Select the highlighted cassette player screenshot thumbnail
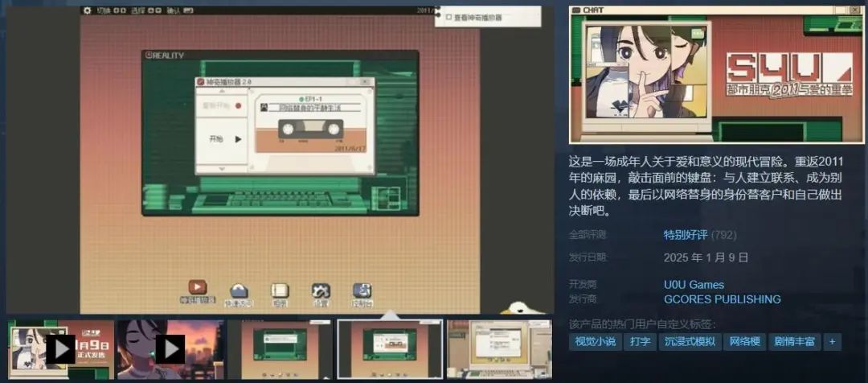 (x=390, y=349)
